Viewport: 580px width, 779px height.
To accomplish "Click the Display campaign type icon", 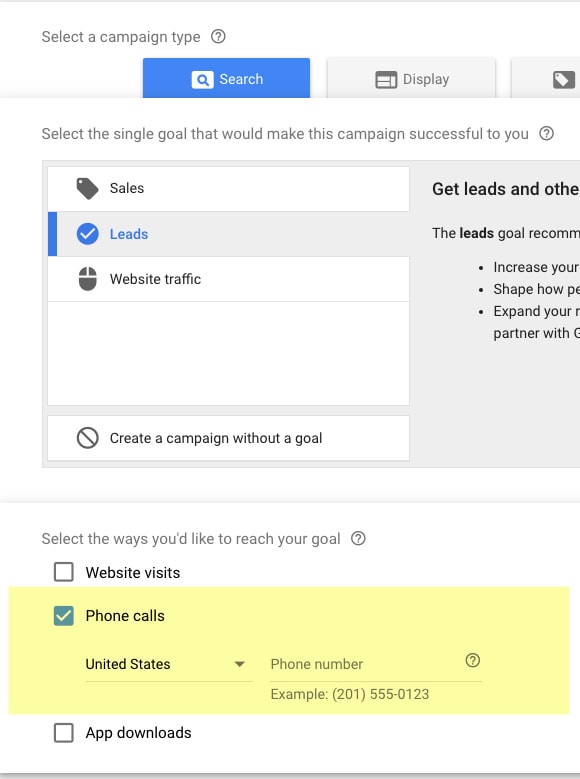I will (386, 79).
